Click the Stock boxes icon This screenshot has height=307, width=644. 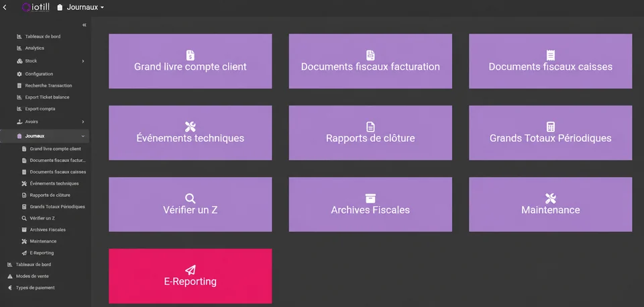click(x=19, y=61)
